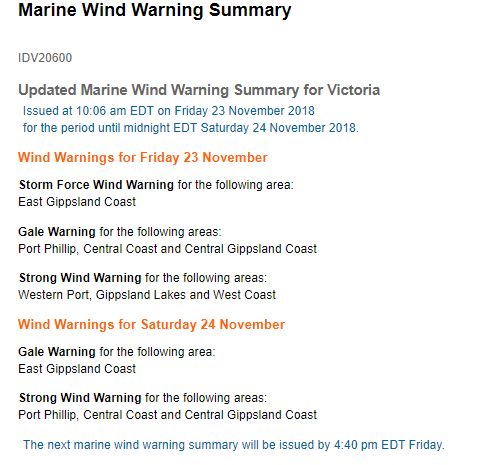The width and height of the screenshot is (485, 465).
Task: Click the Wind Warnings for Saturday 24 November heading
Action: pyautogui.click(x=151, y=324)
